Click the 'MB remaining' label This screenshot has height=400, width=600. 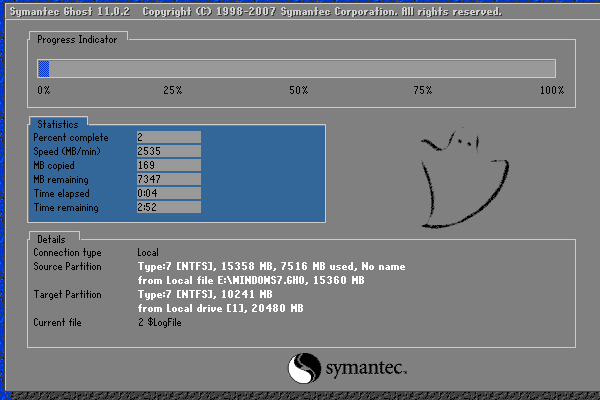[x=61, y=180]
